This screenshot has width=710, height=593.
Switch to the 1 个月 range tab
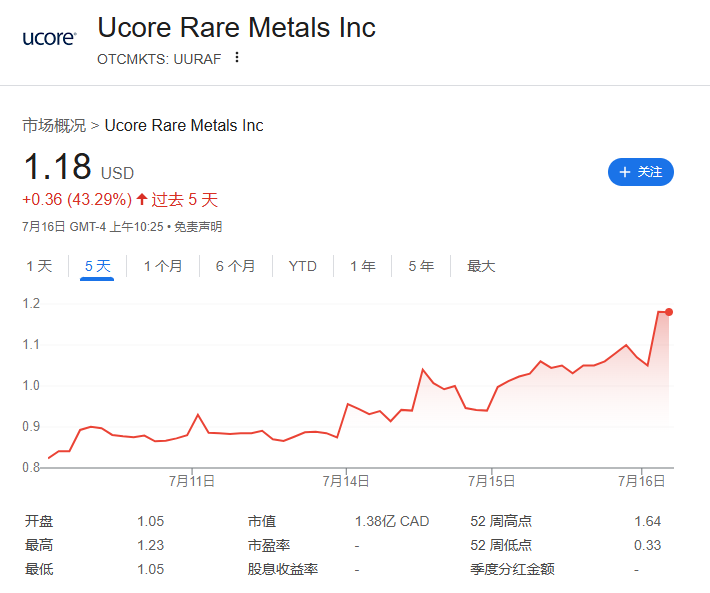click(163, 266)
